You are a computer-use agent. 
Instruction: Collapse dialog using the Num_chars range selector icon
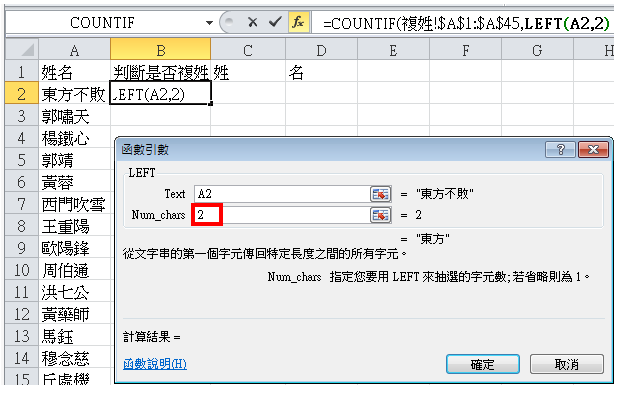380,215
